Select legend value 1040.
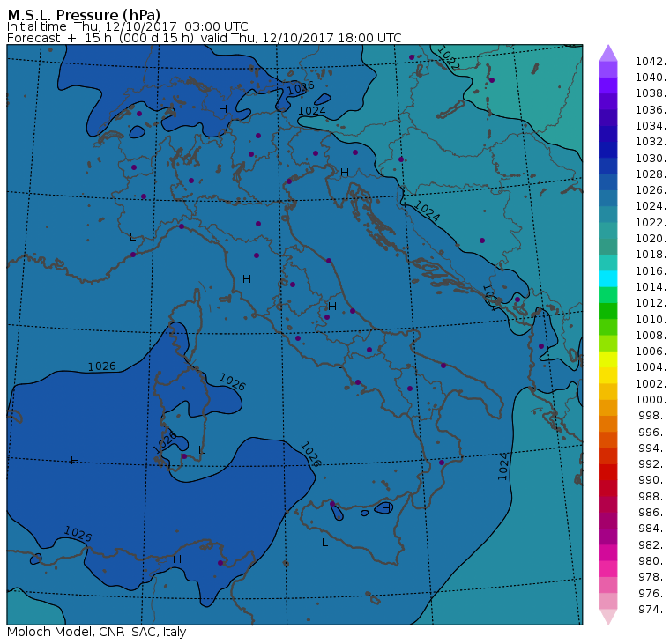The width and height of the screenshot is (670, 644). [651, 78]
